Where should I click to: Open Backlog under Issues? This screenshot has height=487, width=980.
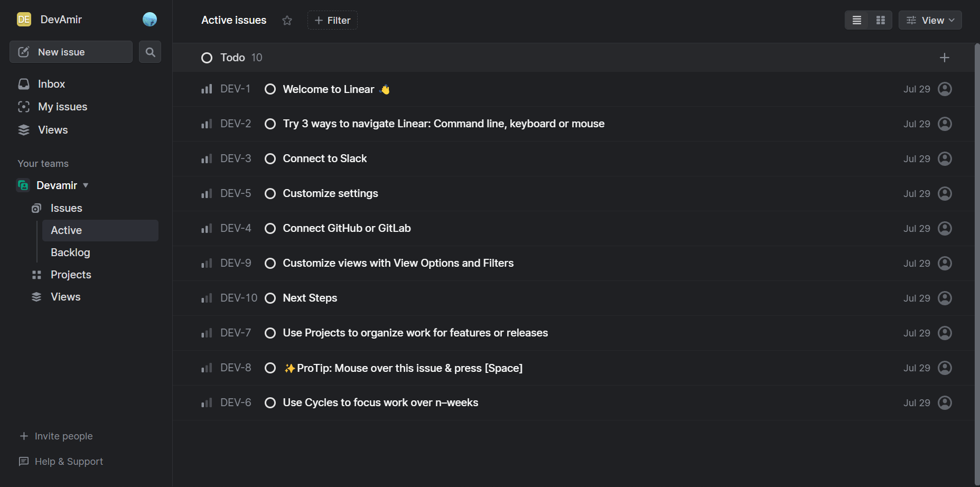70,252
